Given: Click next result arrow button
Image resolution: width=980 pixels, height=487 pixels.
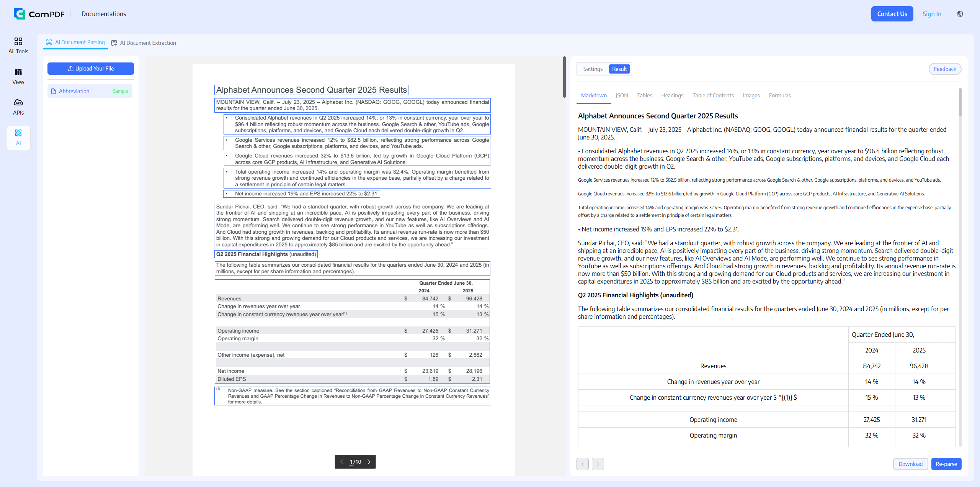Looking at the screenshot, I should pyautogui.click(x=598, y=464).
